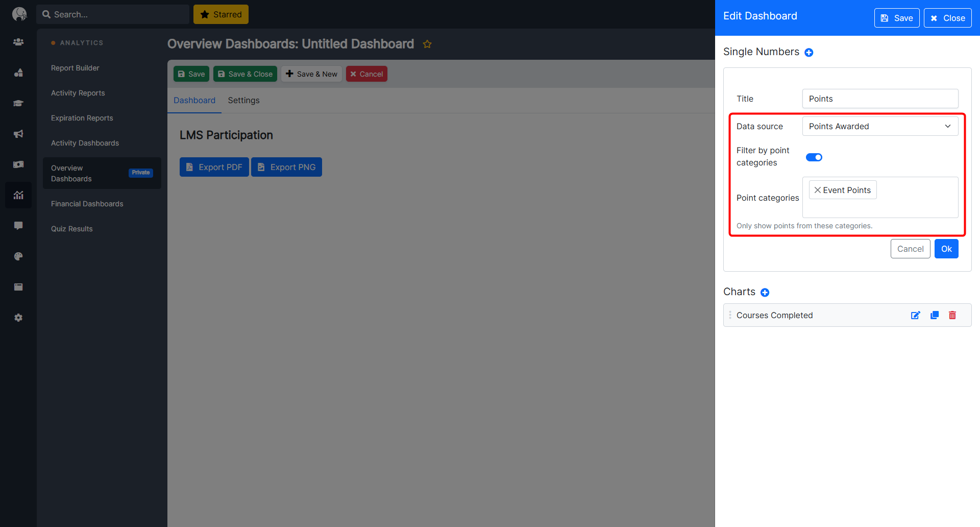Switch to the Settings tab
The width and height of the screenshot is (980, 527).
coord(243,101)
